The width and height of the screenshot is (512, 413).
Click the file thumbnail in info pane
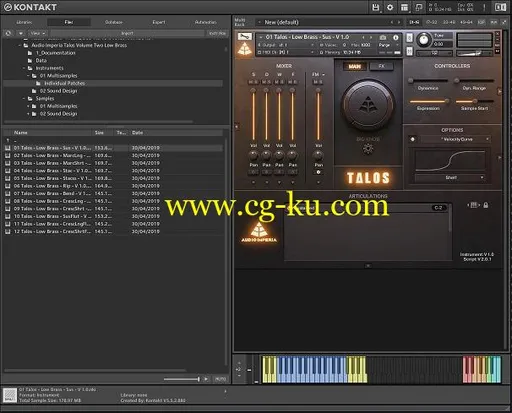pyautogui.click(x=10, y=395)
